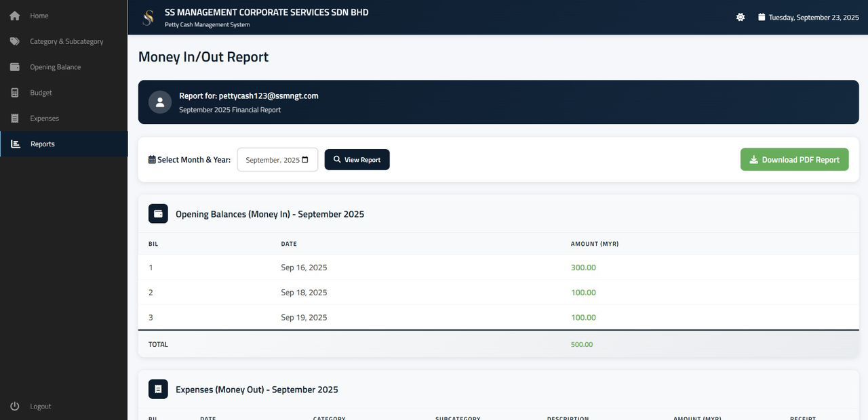Download the PDF Report
Image resolution: width=868 pixels, height=420 pixels.
pos(794,160)
